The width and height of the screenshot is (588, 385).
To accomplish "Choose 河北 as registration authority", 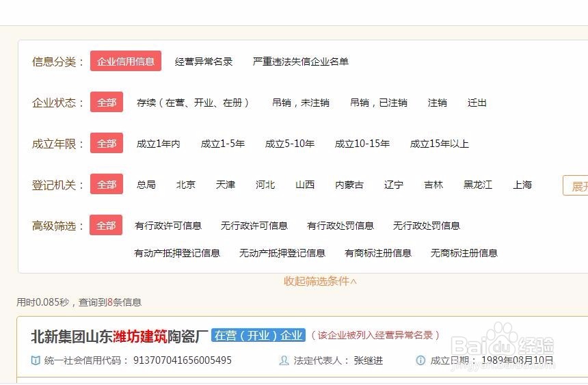I will pyautogui.click(x=265, y=184).
